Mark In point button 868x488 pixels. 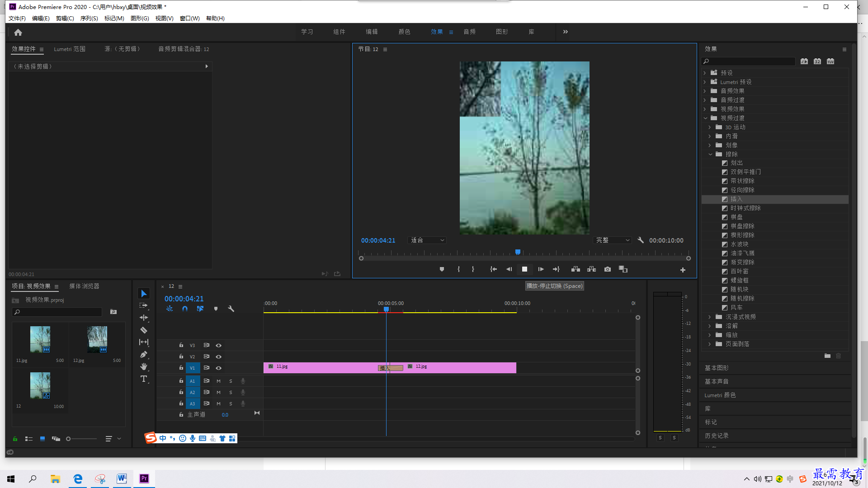point(458,269)
